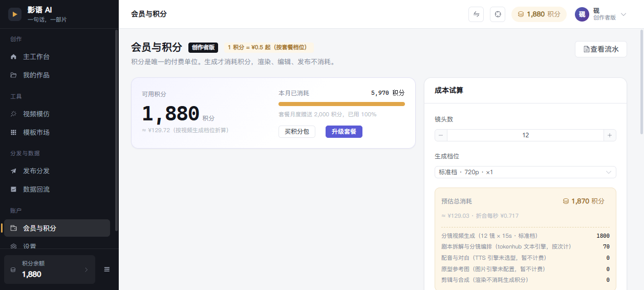Click the sidebar vertical scrollbar
Viewport: 644px width, 290px height.
tap(116, 131)
